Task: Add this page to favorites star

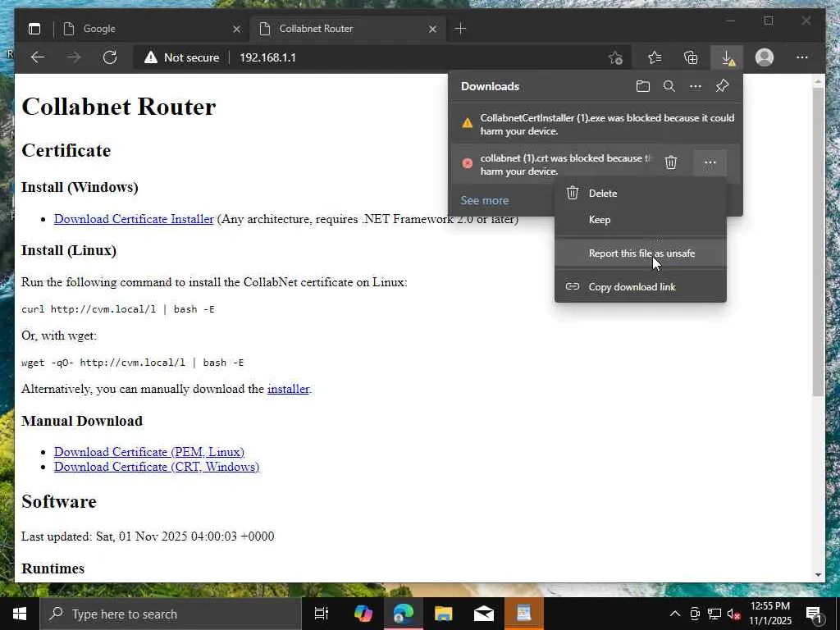Action: [615, 57]
